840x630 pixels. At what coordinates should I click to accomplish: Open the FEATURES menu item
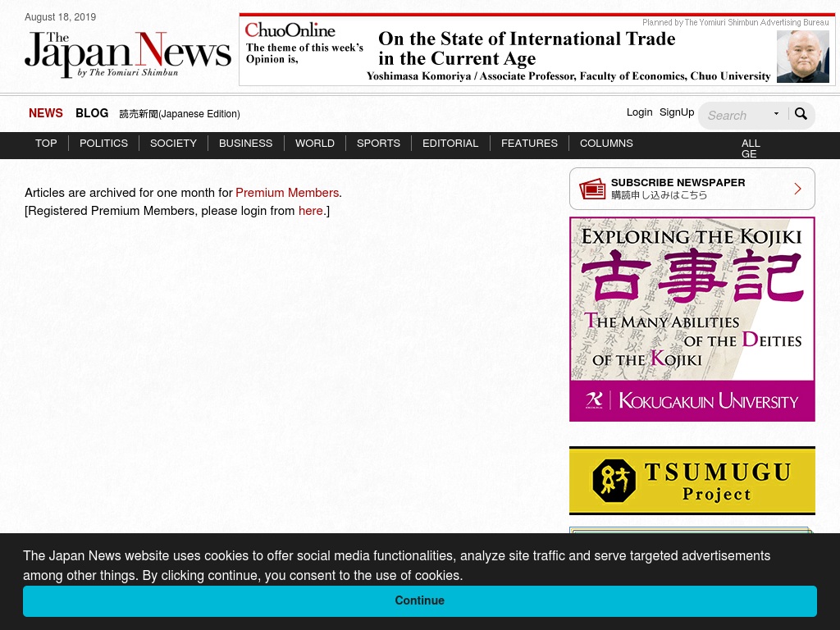[x=529, y=143]
